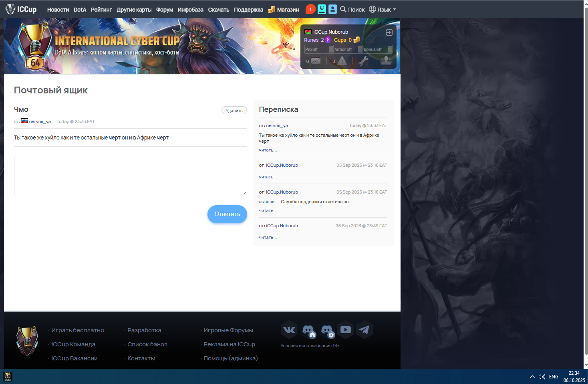Open Другие карты menu

click(x=134, y=10)
